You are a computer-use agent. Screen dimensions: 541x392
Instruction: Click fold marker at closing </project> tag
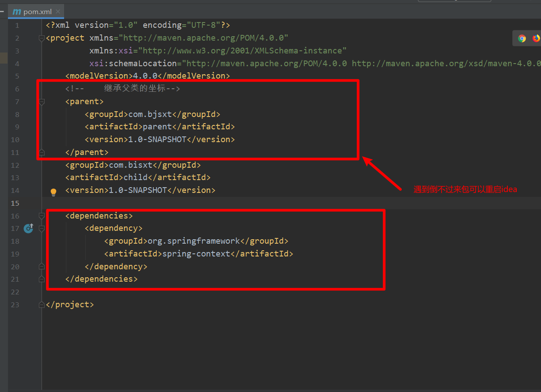click(42, 305)
